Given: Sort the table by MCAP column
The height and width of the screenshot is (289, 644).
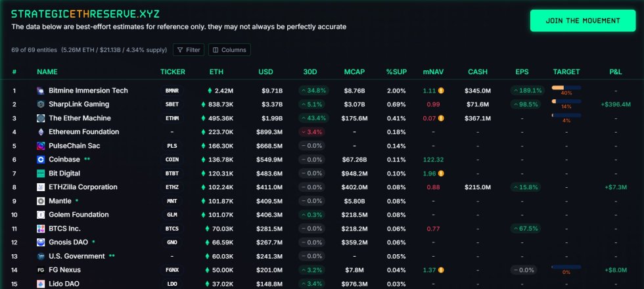Looking at the screenshot, I should click(354, 72).
